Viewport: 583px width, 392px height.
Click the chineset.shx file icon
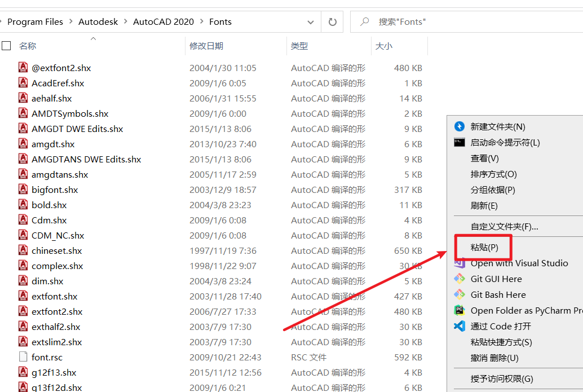[23, 250]
